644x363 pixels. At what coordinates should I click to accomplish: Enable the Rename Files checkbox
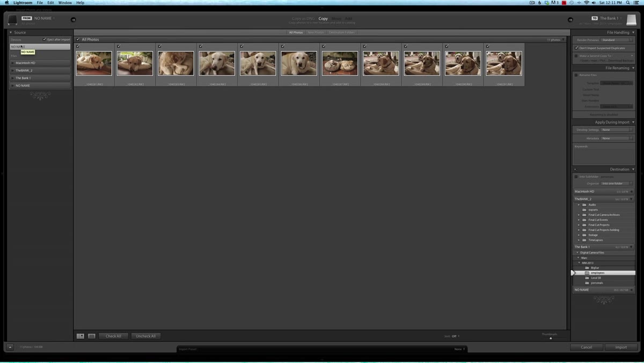pyautogui.click(x=576, y=75)
